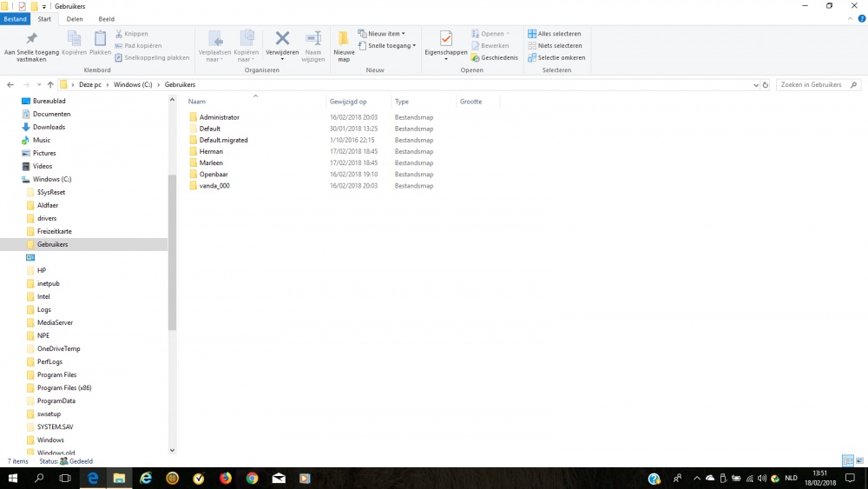Screen dimensions: 868x489
Task: Click Alles selecteren
Action: tap(555, 34)
